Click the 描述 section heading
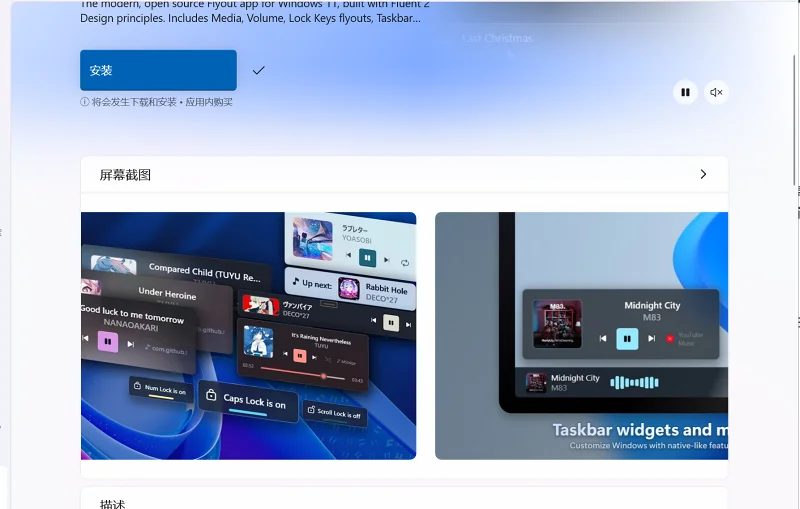800x509 pixels. (113, 504)
